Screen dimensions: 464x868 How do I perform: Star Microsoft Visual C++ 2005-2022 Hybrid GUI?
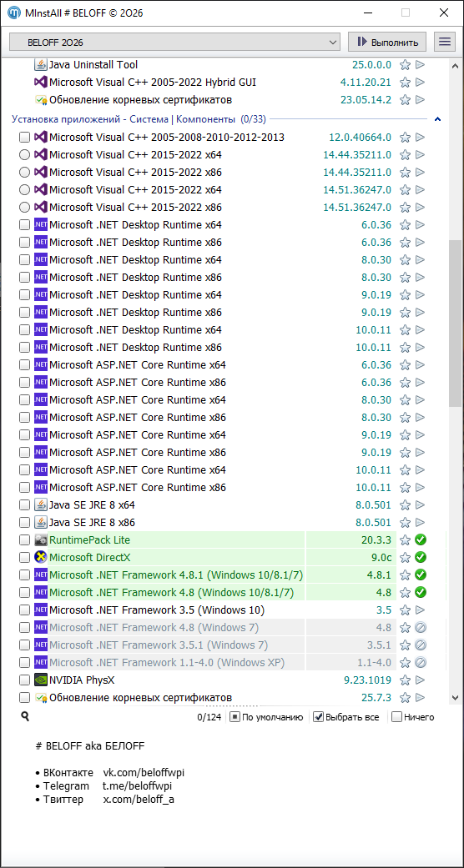[406, 83]
